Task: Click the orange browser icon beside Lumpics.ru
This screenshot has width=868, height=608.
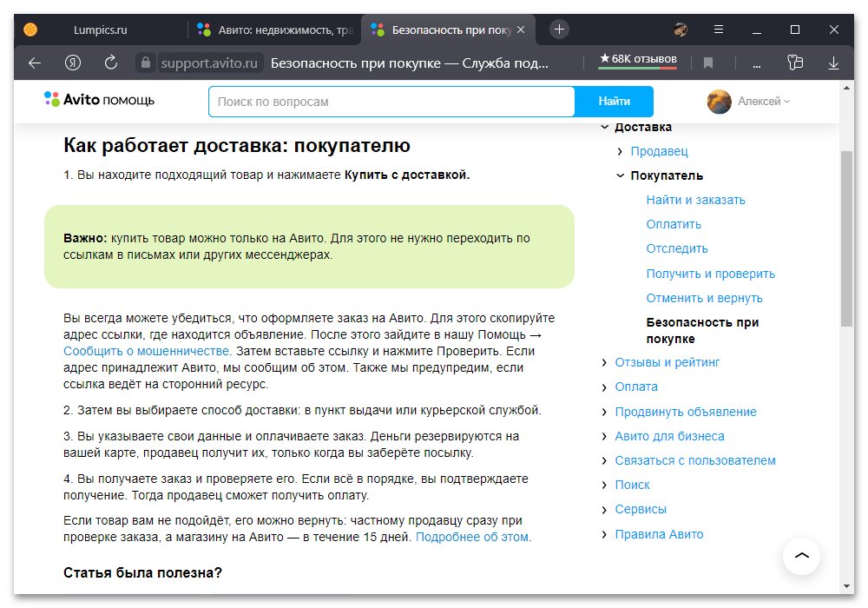Action: coord(30,30)
